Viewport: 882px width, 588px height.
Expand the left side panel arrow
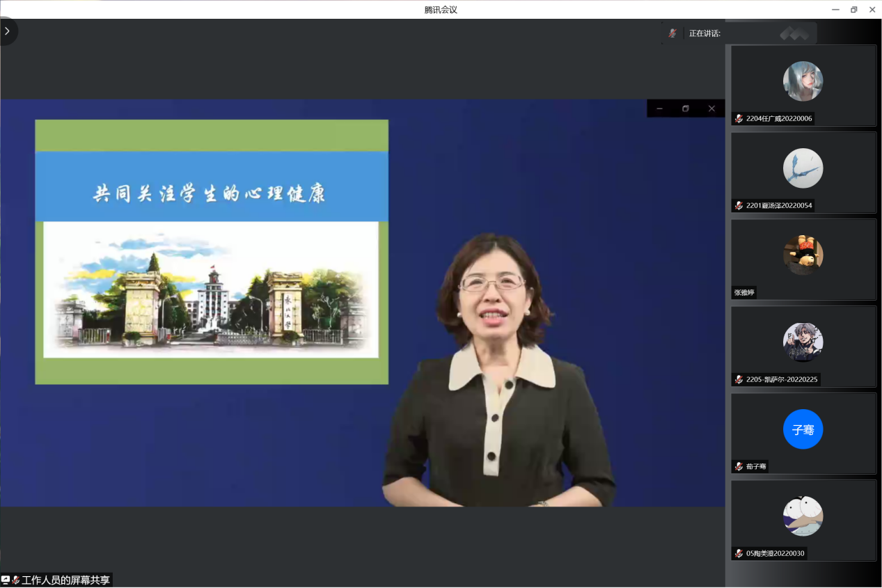(x=8, y=31)
